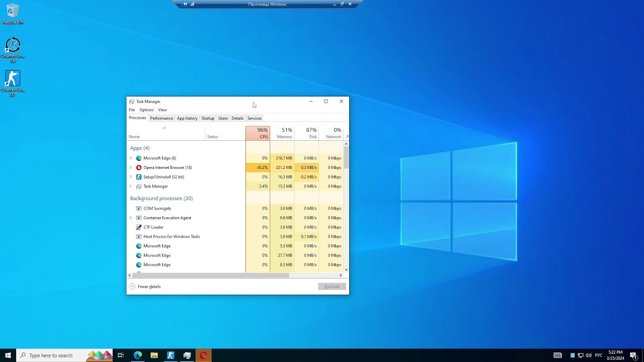Sort by the CPU column header

pos(258,133)
